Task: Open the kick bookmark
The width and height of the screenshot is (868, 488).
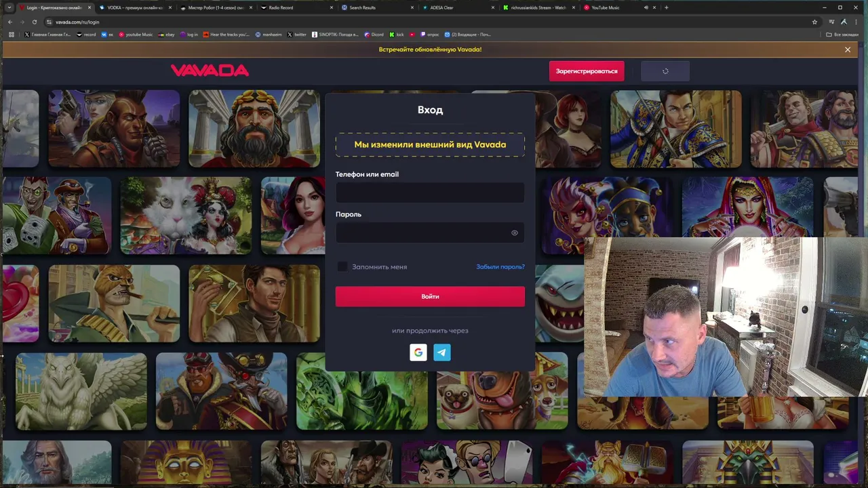Action: click(x=397, y=35)
